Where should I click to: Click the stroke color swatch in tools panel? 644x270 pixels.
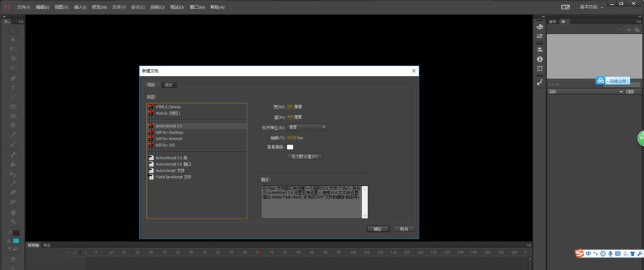16,233
